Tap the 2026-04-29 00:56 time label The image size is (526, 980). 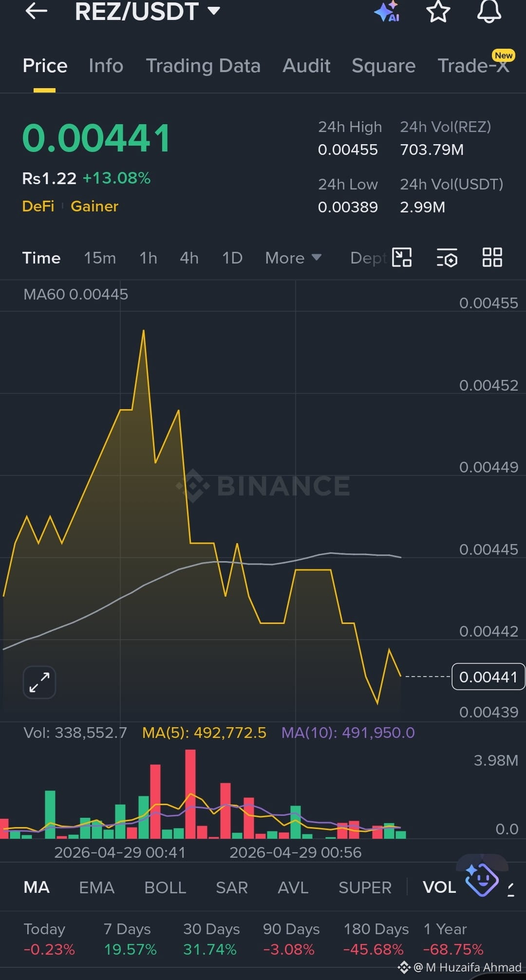[x=295, y=852]
